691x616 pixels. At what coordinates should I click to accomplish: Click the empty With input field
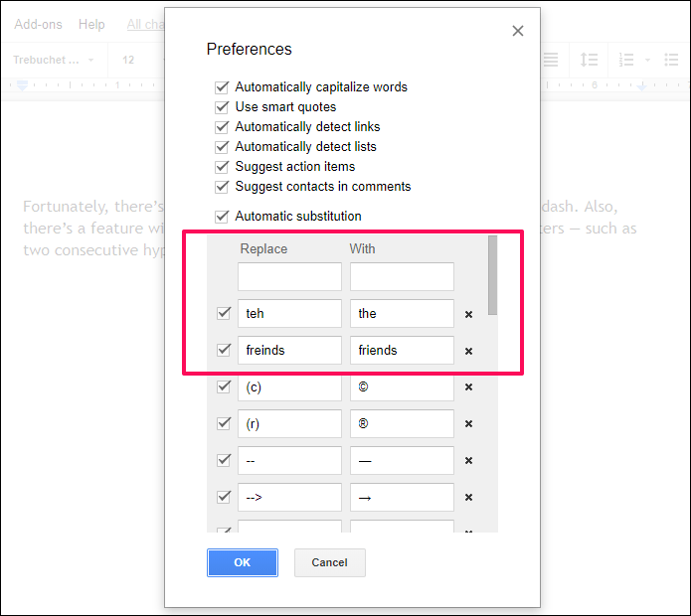402,276
